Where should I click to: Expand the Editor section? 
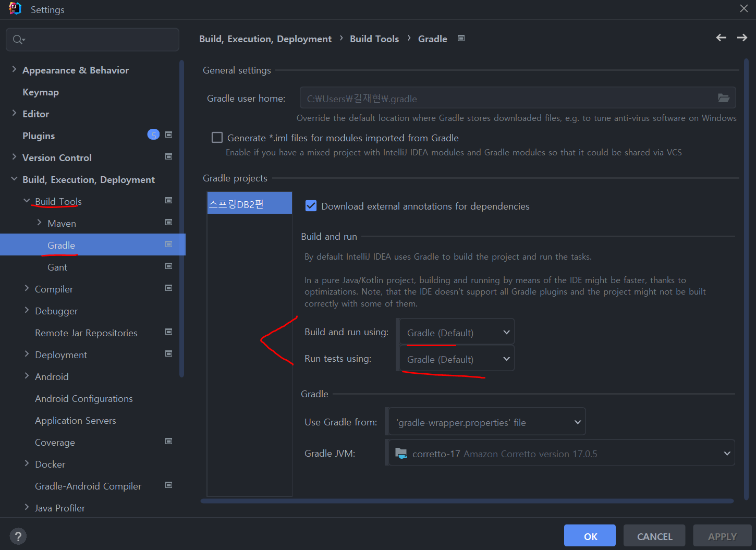click(14, 113)
